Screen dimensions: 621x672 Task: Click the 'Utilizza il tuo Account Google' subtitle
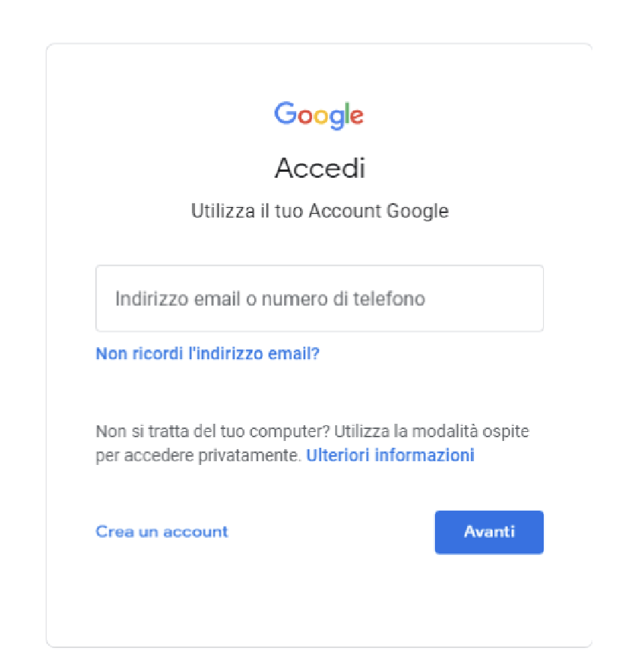pos(319,211)
